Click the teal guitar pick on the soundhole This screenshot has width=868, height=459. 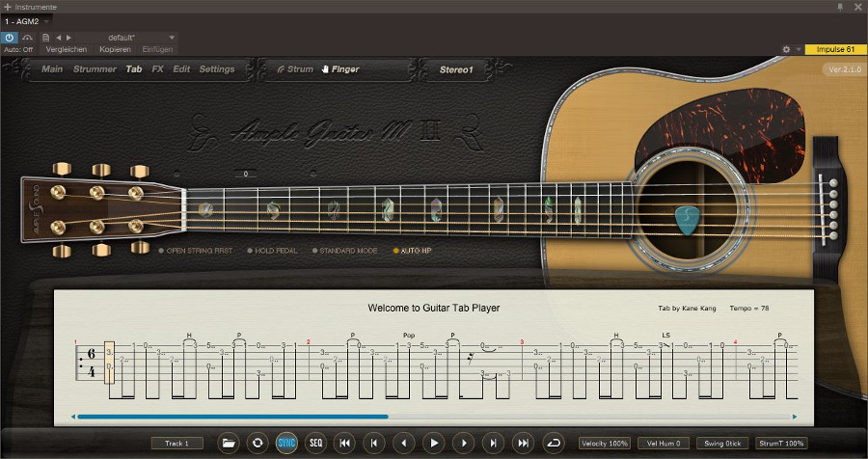[x=687, y=219]
